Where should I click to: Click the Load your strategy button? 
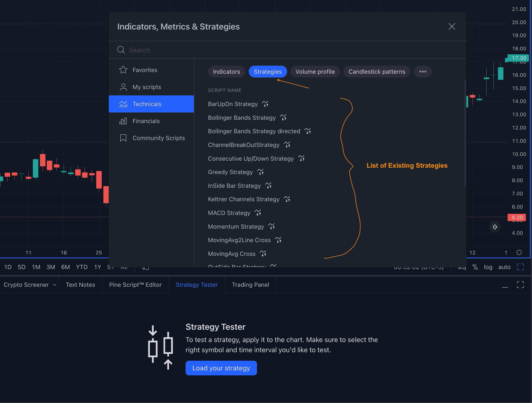[x=221, y=368]
